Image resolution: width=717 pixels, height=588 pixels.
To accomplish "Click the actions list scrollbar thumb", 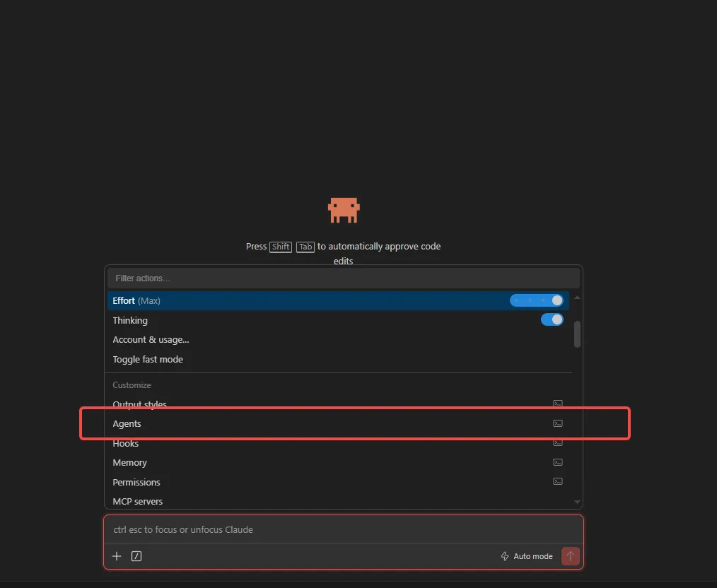I will pos(577,334).
